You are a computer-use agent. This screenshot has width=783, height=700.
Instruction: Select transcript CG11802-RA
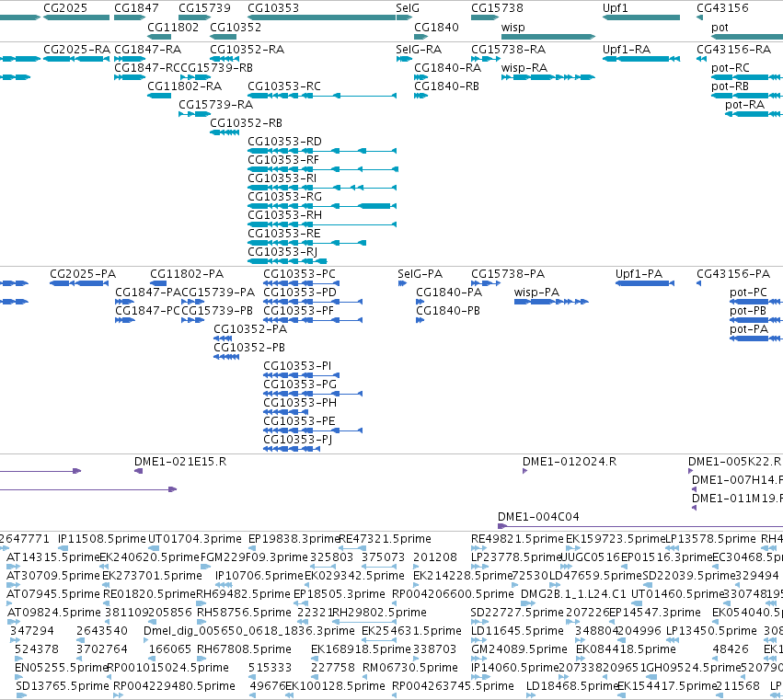pos(159,96)
